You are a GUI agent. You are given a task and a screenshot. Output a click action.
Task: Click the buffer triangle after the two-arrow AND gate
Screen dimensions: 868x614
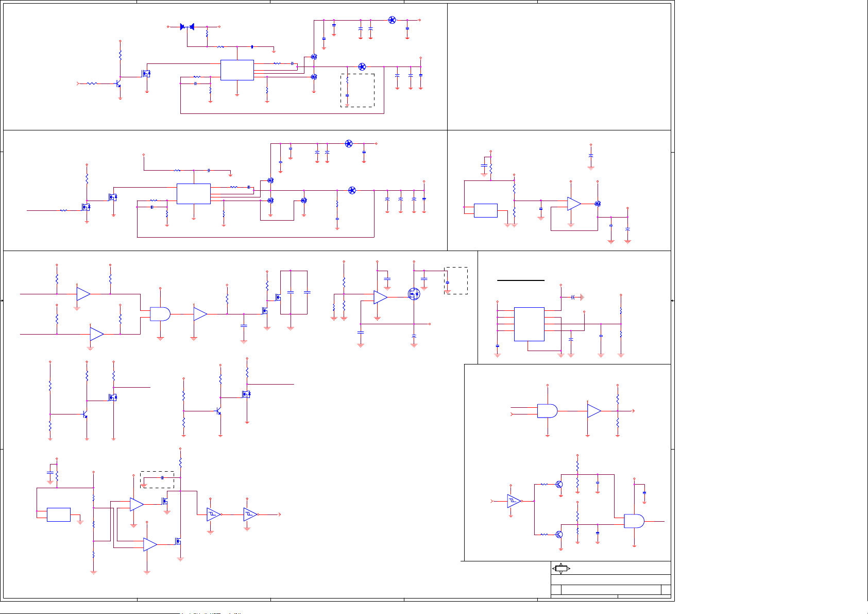point(594,411)
